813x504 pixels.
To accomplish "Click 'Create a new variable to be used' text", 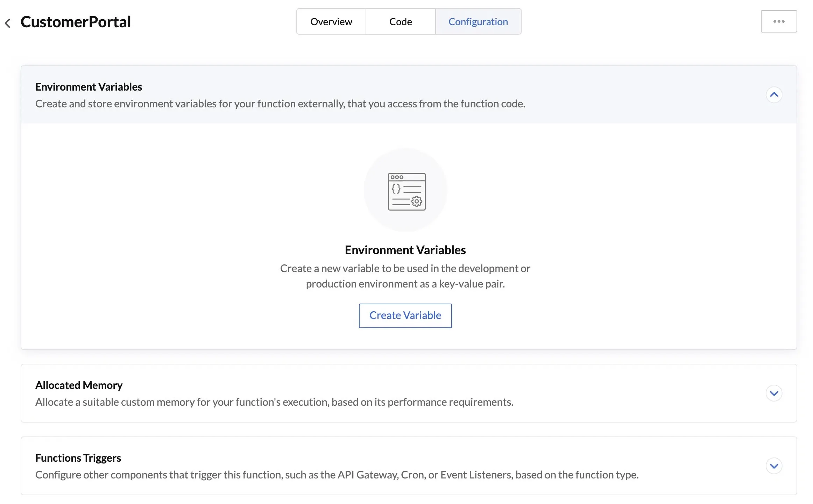I will coord(405,276).
